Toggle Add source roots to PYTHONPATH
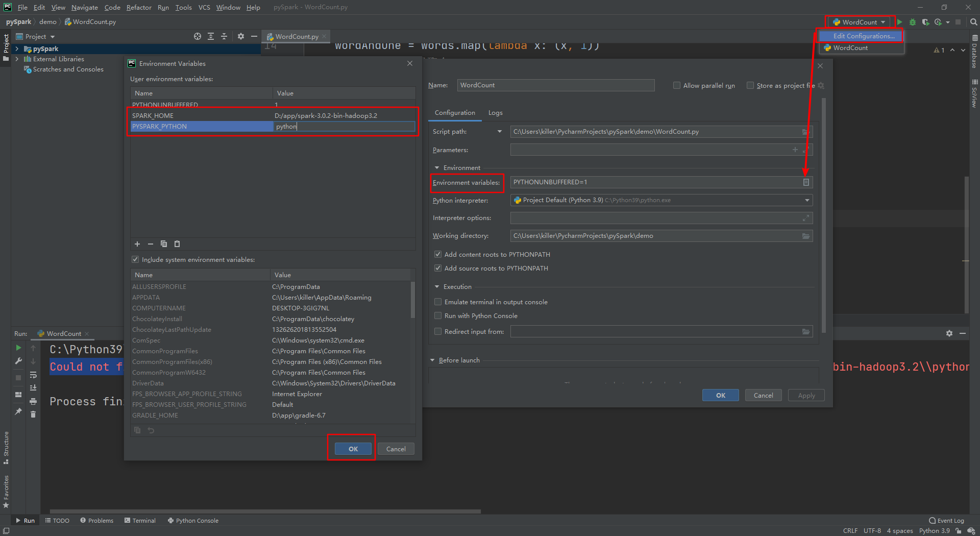The width and height of the screenshot is (980, 536). [438, 268]
